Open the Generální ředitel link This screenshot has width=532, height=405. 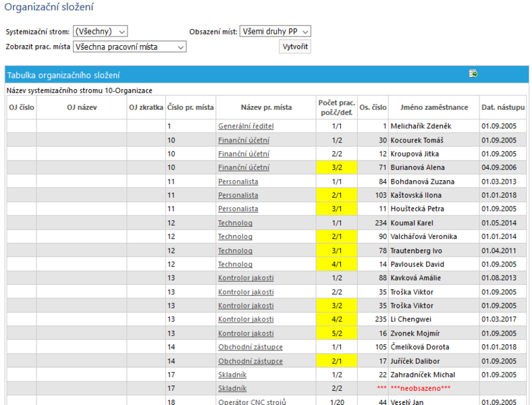[246, 126]
